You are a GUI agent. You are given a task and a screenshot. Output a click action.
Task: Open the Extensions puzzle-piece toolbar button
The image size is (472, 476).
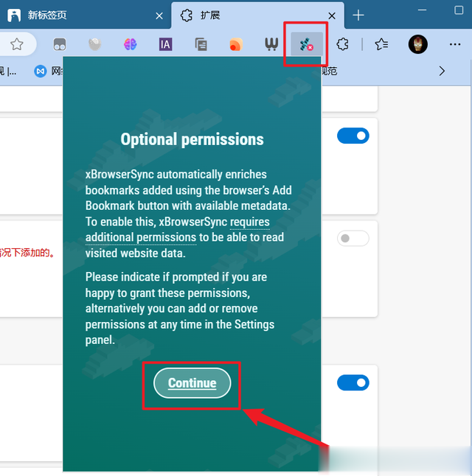coord(342,44)
